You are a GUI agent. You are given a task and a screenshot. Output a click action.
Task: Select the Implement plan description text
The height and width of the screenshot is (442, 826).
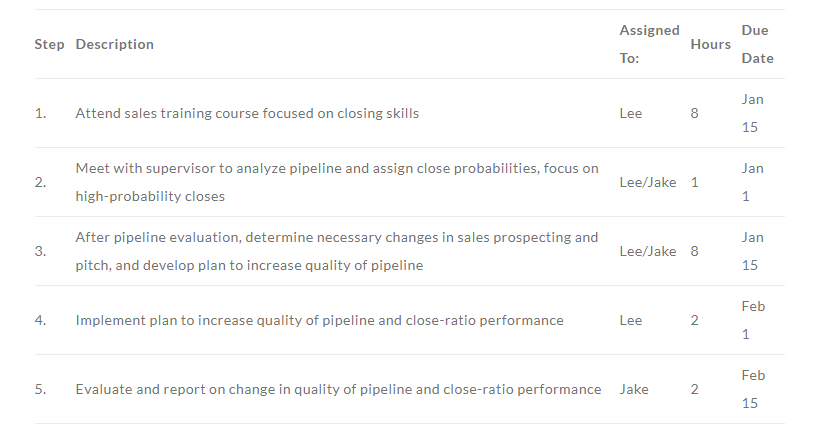[x=319, y=320]
